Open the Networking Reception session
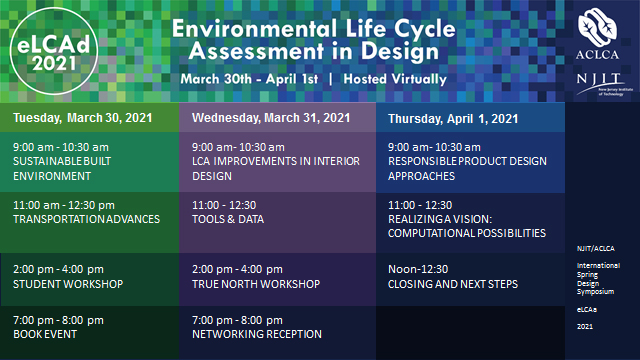 coord(277,332)
